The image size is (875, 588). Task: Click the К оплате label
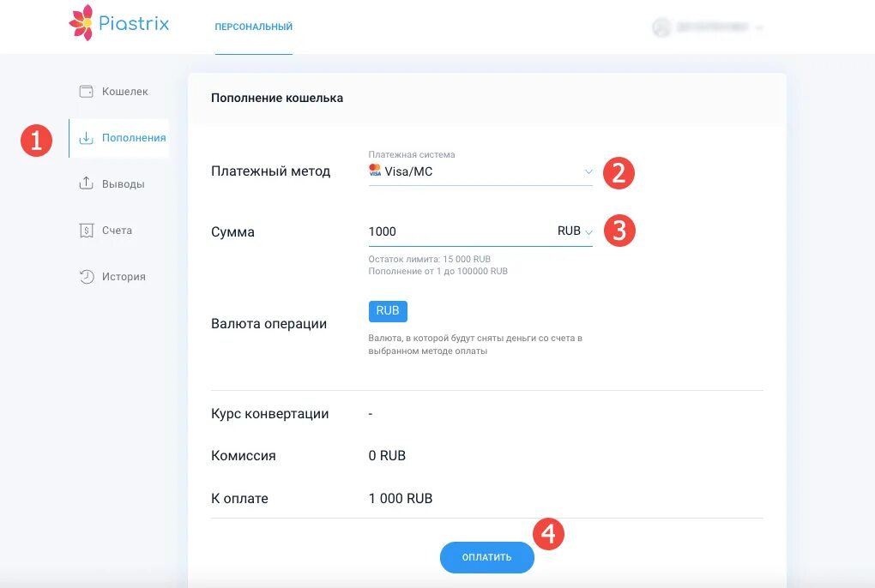239,499
